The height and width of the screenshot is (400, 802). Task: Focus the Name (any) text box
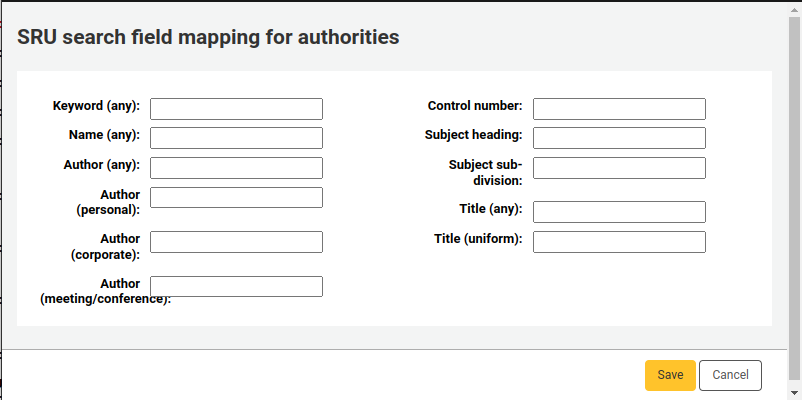pyautogui.click(x=236, y=138)
